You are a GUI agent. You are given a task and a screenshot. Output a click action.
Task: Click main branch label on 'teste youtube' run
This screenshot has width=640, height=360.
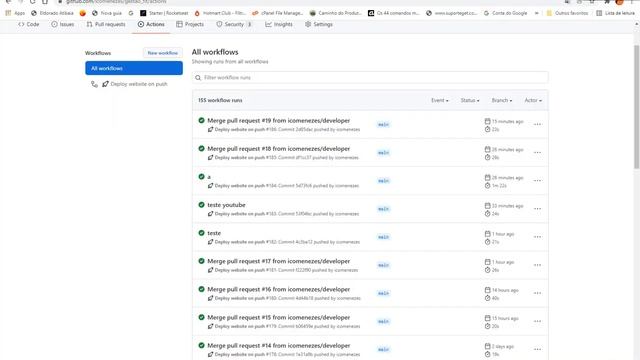click(383, 209)
